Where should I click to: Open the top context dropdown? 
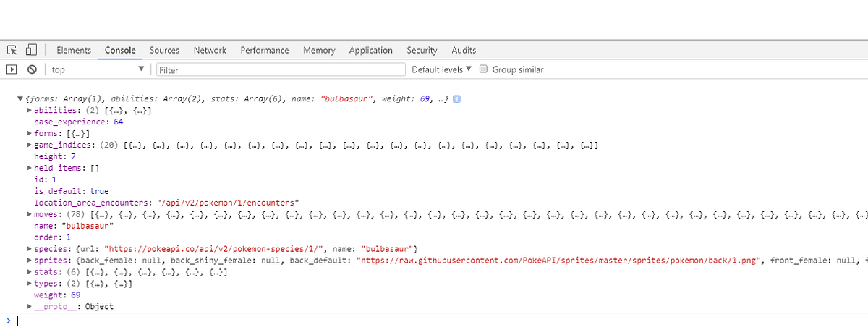[x=98, y=70]
